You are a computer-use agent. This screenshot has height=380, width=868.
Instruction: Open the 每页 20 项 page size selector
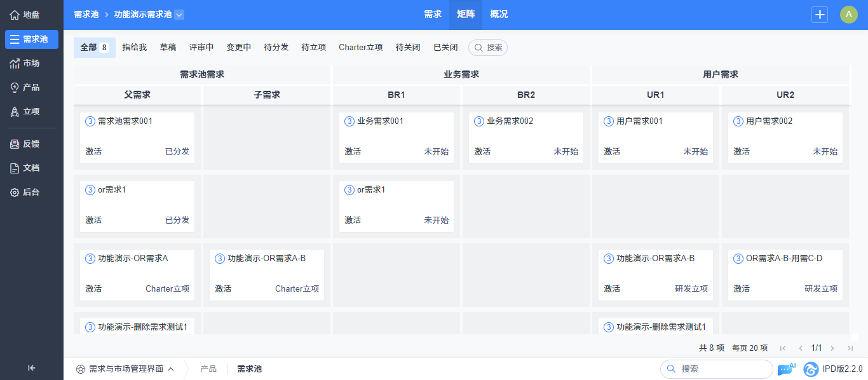click(x=750, y=348)
